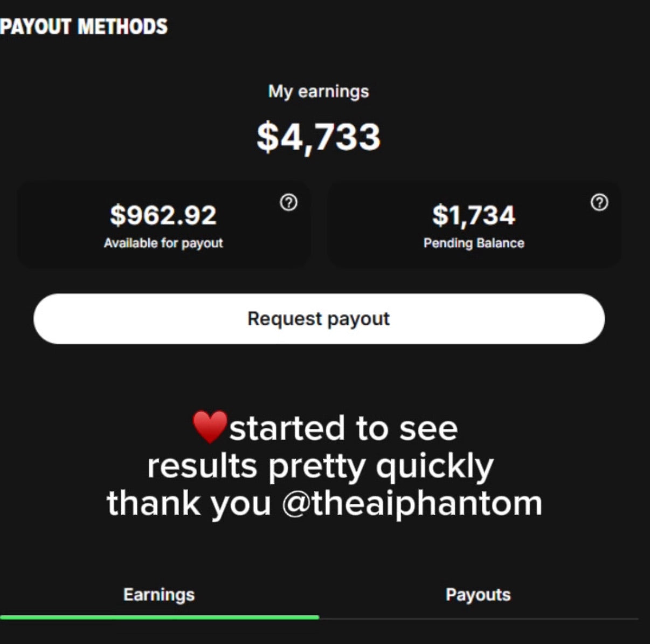Click the Pending Balance label
The height and width of the screenshot is (644, 650).
click(x=474, y=243)
